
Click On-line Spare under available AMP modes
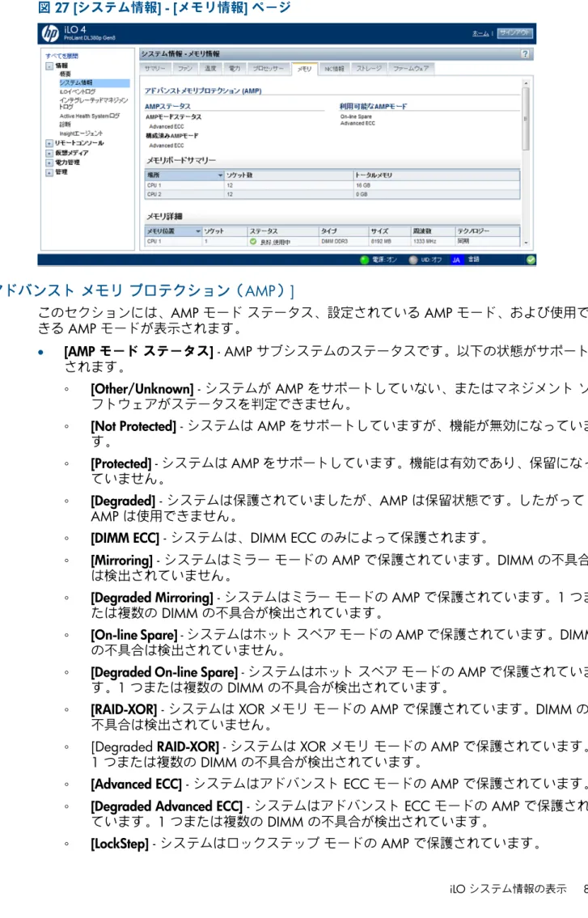point(356,116)
